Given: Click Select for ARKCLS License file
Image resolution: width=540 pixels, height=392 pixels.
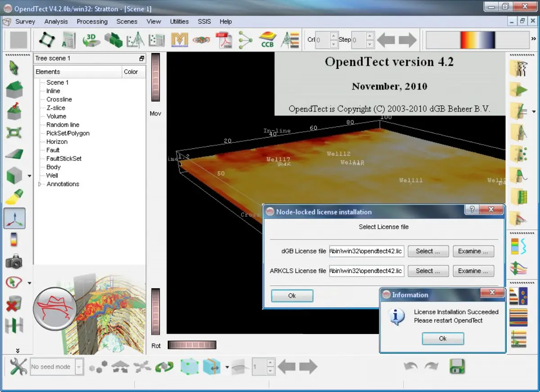Looking at the screenshot, I should coord(428,271).
